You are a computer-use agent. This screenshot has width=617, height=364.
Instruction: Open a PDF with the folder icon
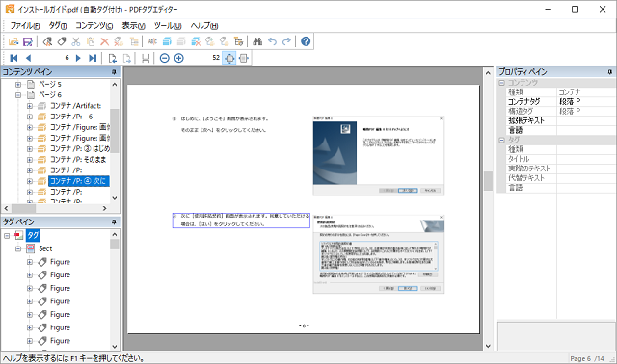tap(13, 41)
